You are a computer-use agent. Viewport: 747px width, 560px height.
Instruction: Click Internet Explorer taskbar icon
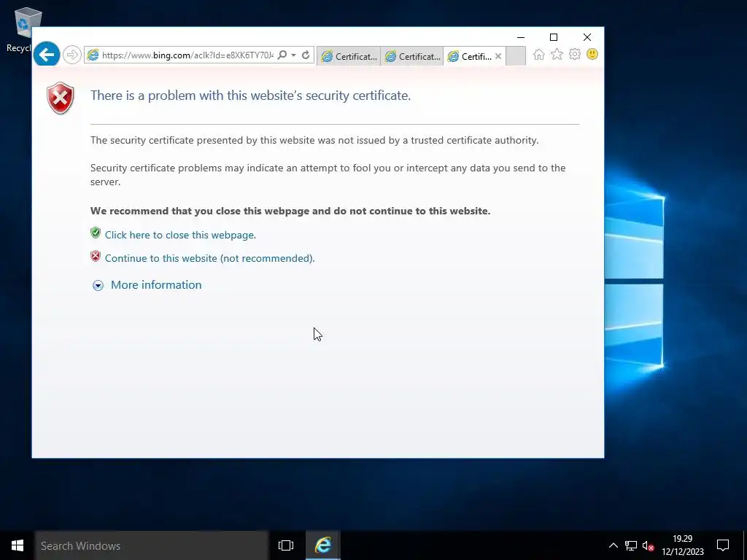pyautogui.click(x=323, y=545)
